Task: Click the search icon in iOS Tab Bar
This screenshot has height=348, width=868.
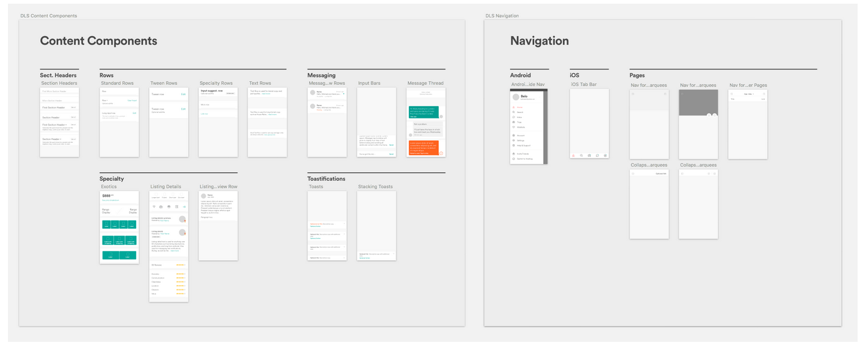Action: coord(581,156)
